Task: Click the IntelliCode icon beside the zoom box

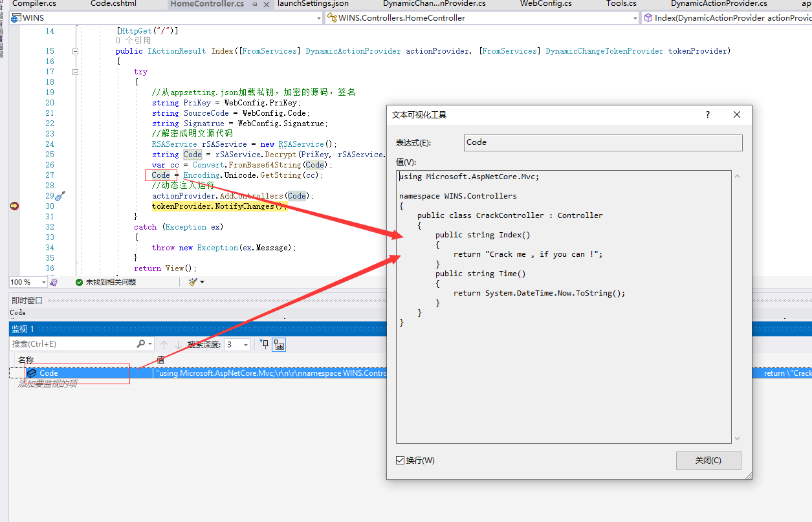Action: tap(54, 282)
